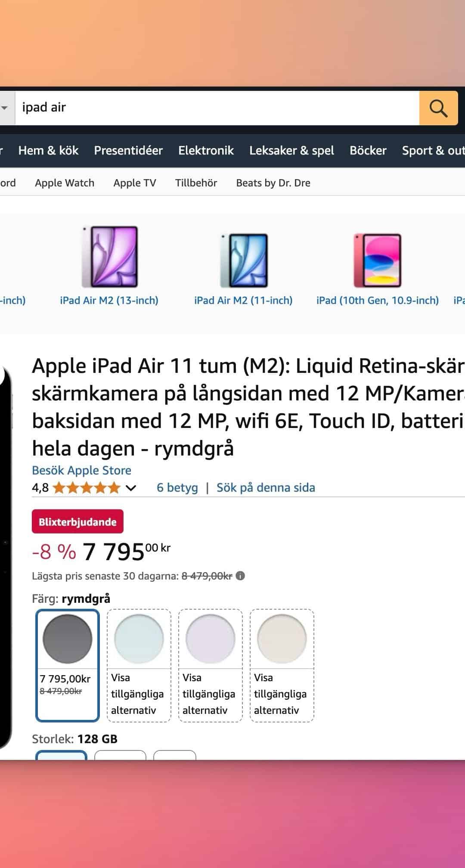This screenshot has width=465, height=868.
Task: Open the iPad Air M2 (11-inch) link
Action: pyautogui.click(x=243, y=301)
